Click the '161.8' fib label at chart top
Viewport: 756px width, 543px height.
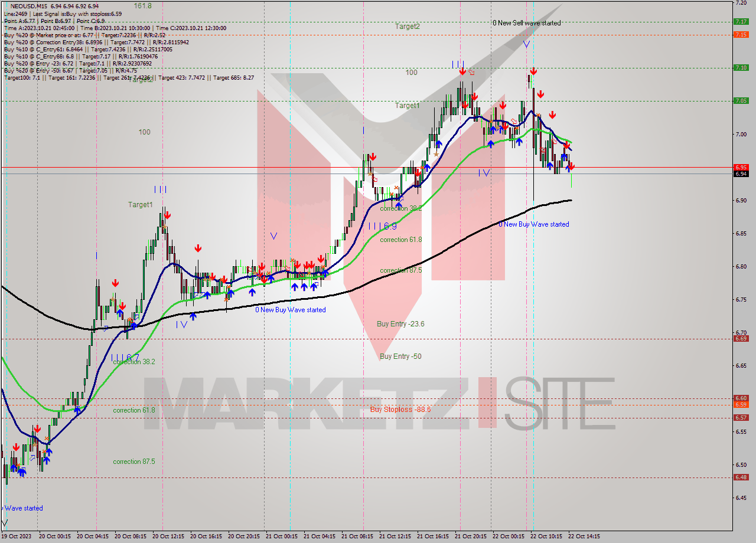[142, 6]
